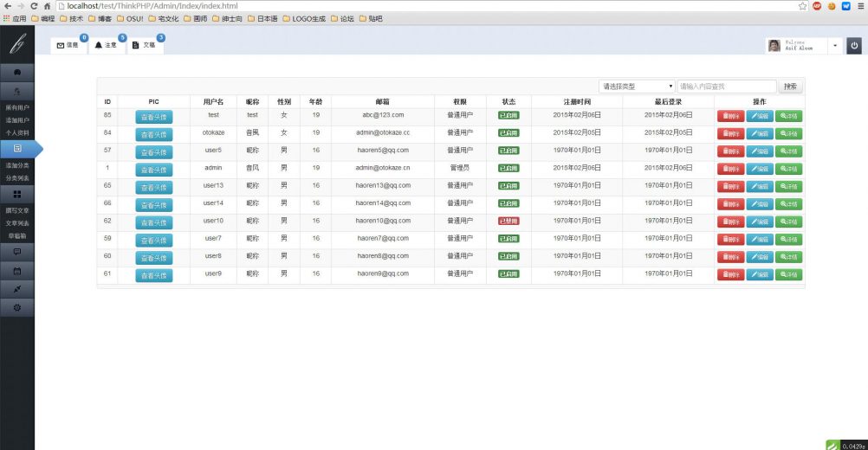Toggle the 已启用 status badge for user test
Viewport: 868px width, 450px height.
pos(508,115)
